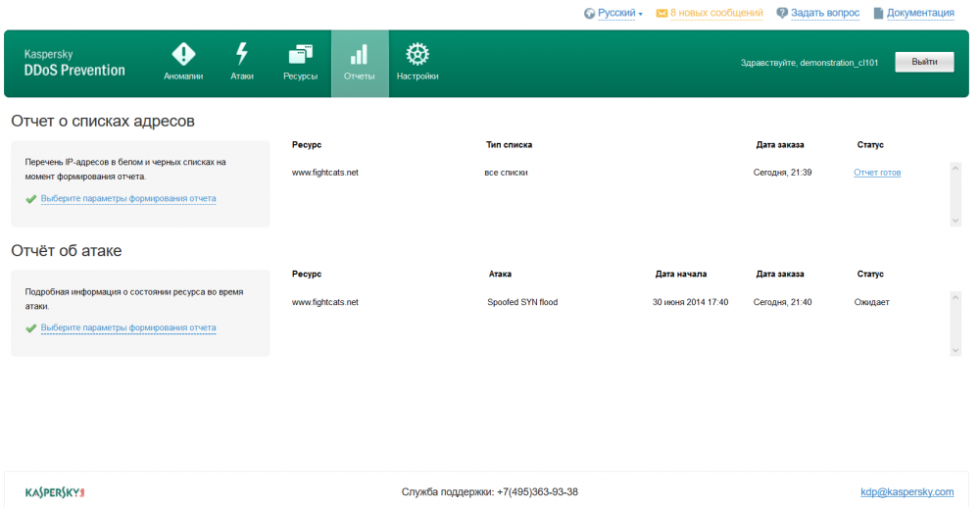
Task: Click the Spoofed SYN flood cell
Action: (x=522, y=302)
